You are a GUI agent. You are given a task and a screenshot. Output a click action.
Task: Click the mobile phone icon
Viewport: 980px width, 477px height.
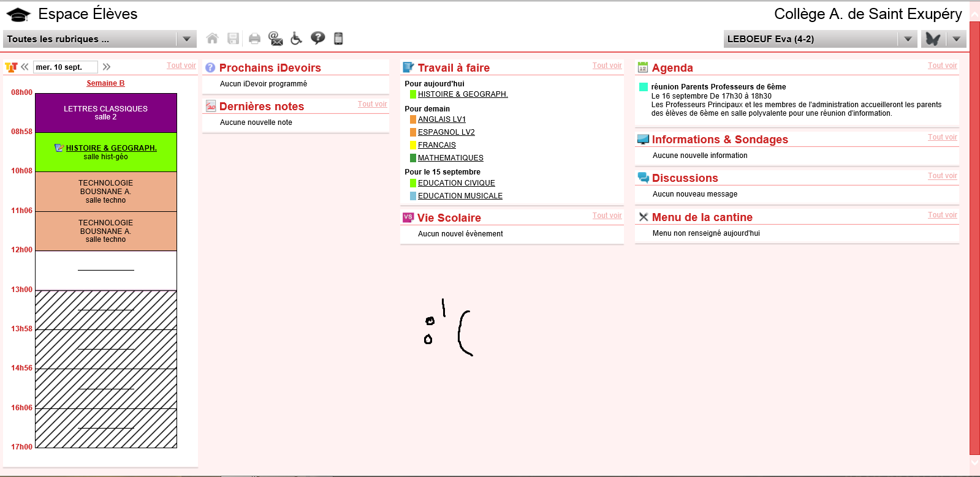pyautogui.click(x=338, y=39)
